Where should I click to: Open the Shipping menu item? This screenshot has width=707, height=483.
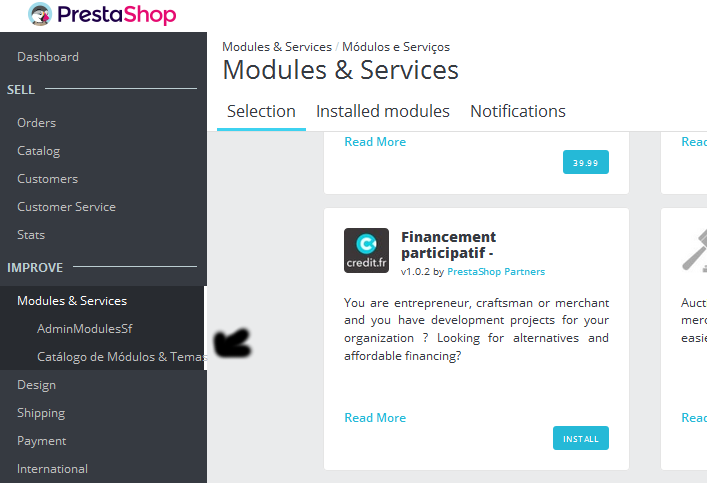click(x=41, y=413)
